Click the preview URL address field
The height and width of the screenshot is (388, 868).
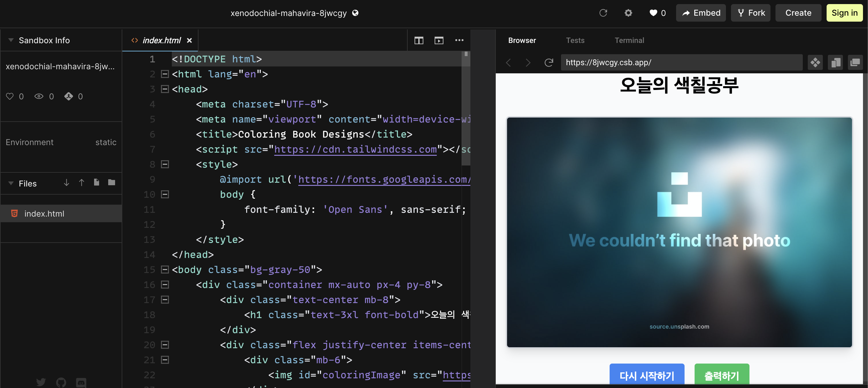(x=681, y=63)
